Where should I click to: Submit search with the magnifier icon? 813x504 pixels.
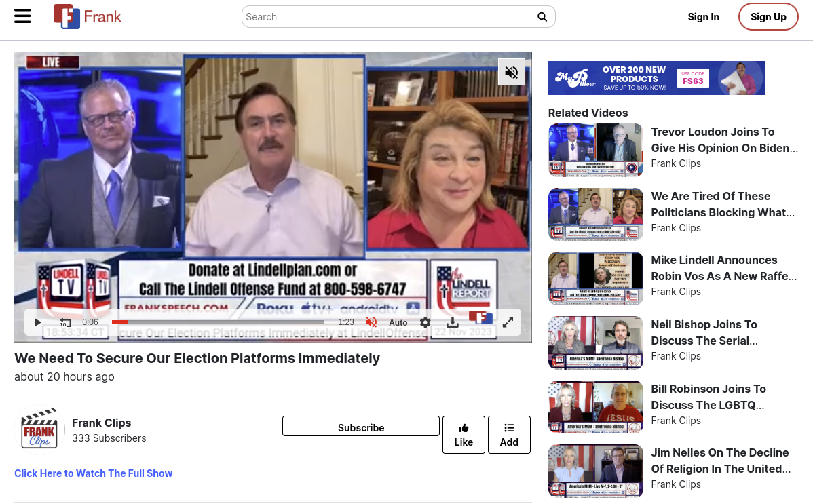tap(542, 17)
